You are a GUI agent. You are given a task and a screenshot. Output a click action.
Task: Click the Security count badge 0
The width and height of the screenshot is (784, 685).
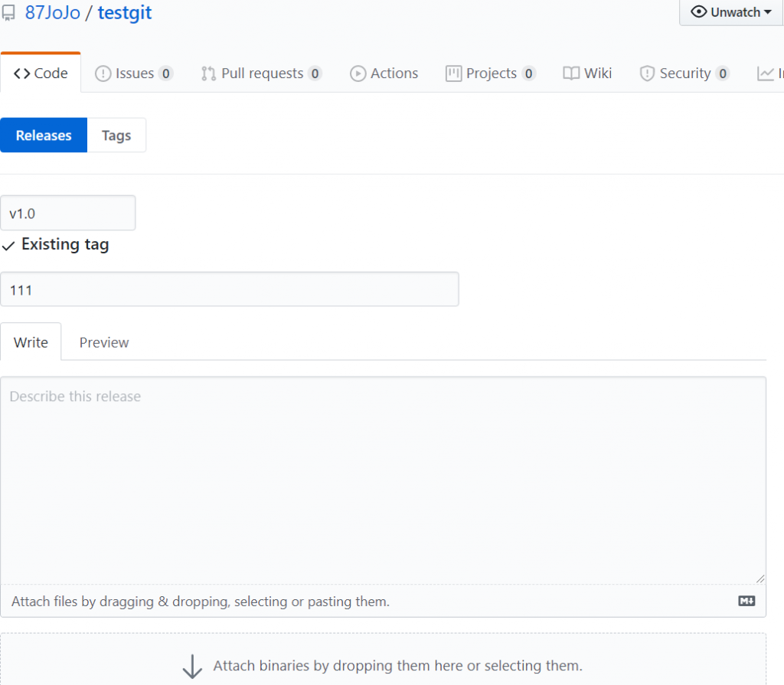click(723, 73)
